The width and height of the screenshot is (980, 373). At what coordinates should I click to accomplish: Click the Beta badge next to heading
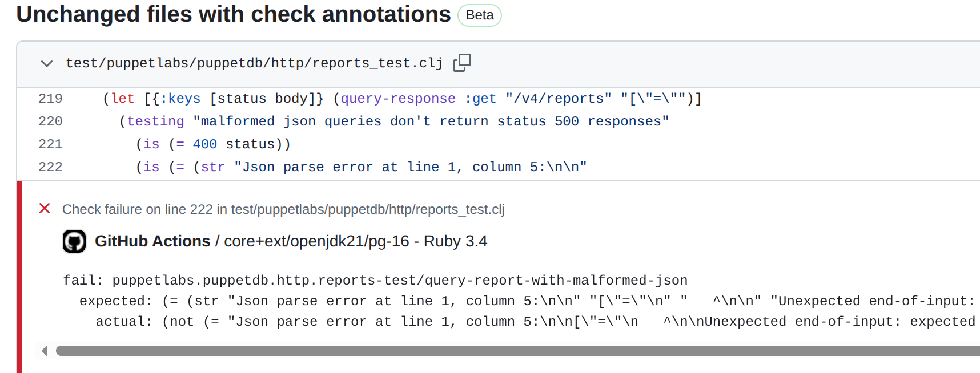[479, 15]
